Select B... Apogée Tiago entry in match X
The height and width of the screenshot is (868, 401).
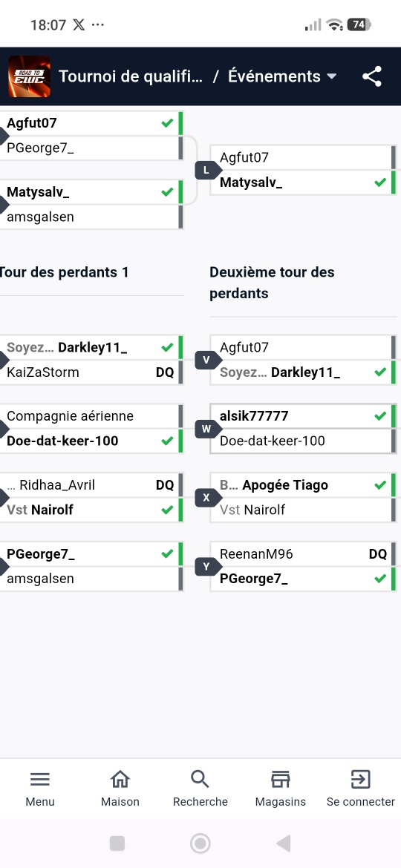[303, 485]
